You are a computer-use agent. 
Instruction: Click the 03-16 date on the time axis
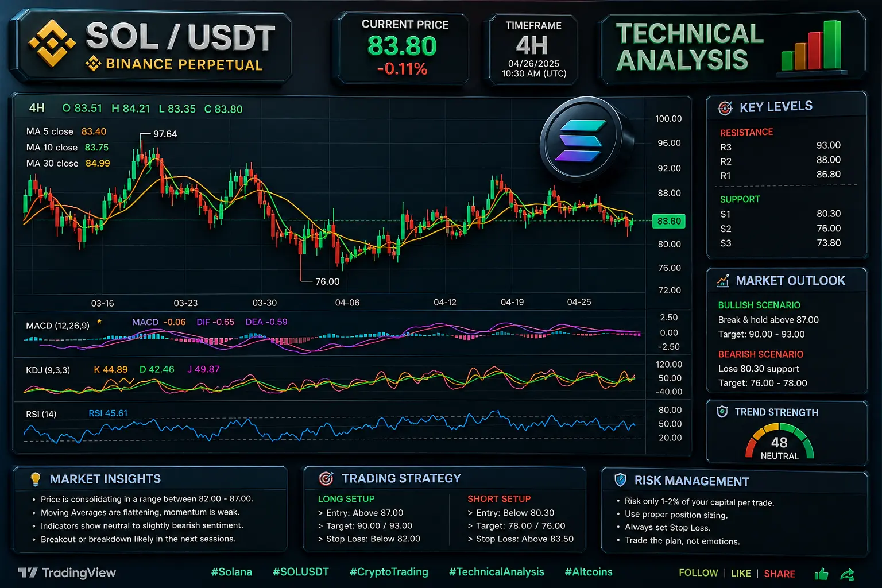(x=102, y=303)
